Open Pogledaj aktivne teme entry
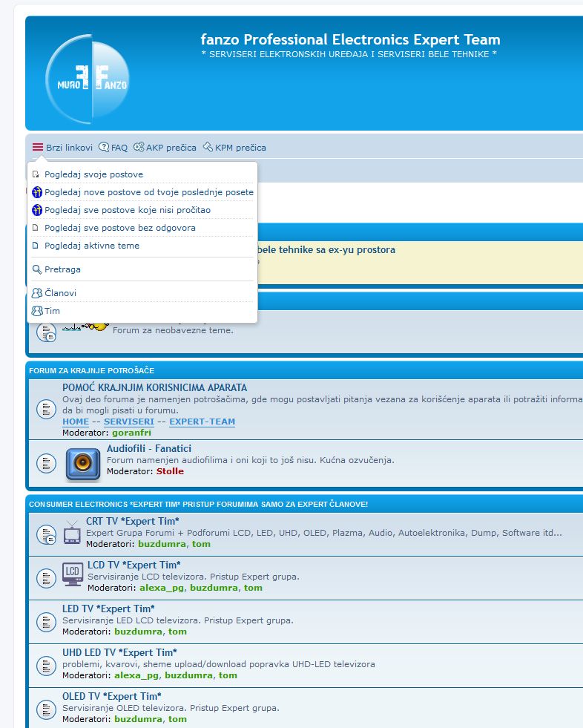The height and width of the screenshot is (728, 583). tap(91, 246)
